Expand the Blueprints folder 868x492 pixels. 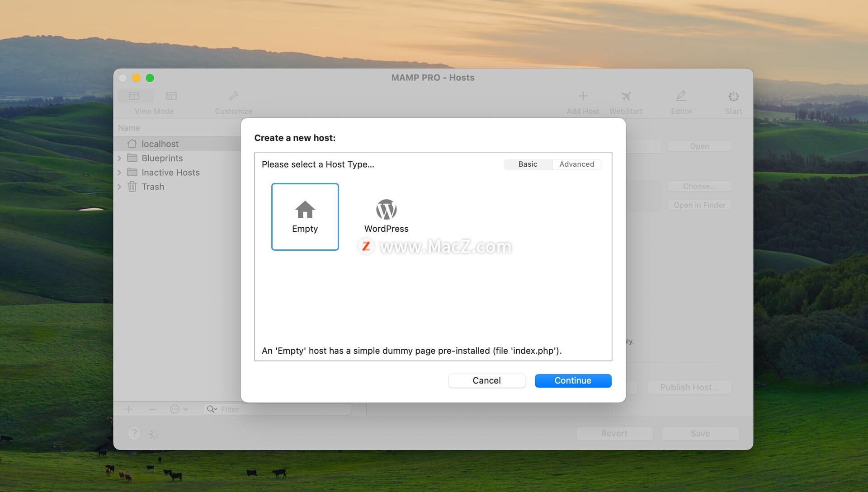119,158
